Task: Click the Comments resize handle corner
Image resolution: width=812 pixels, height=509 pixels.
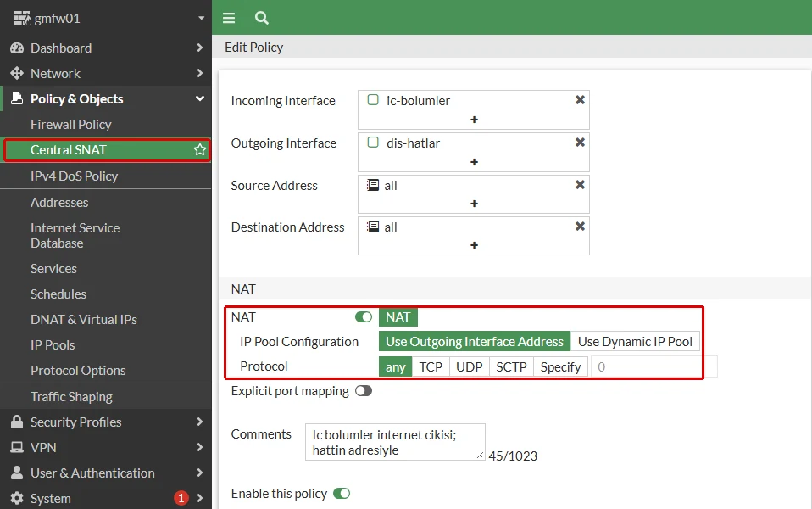Action: 480,455
